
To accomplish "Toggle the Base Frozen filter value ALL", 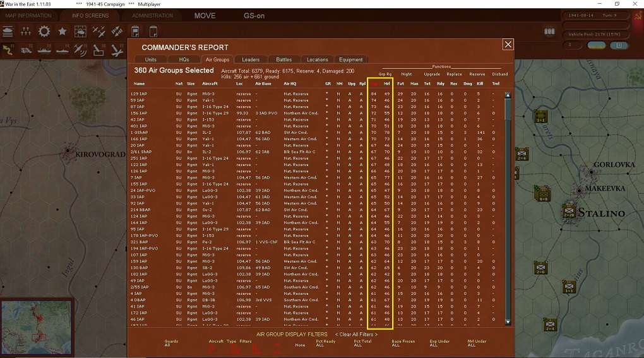I will pyautogui.click(x=395, y=345).
